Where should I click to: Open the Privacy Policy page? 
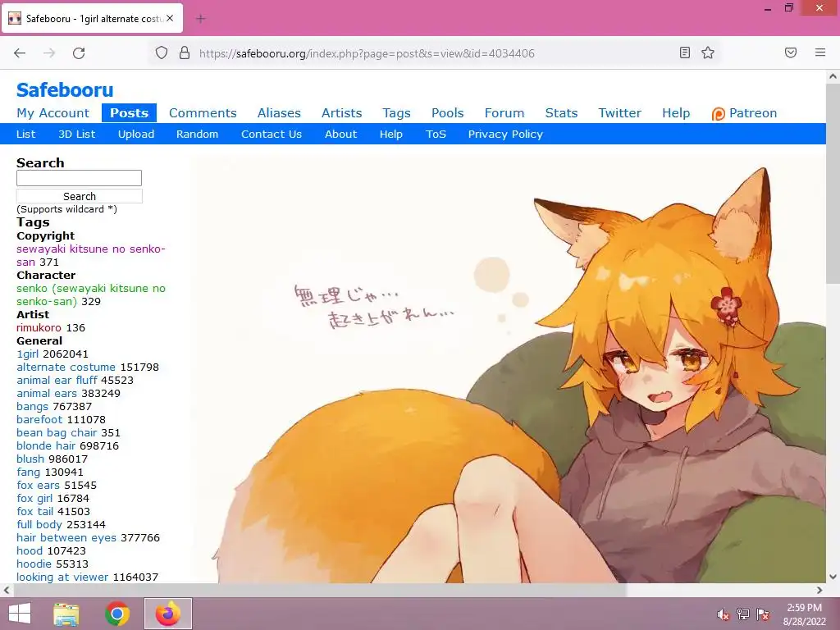(x=505, y=134)
